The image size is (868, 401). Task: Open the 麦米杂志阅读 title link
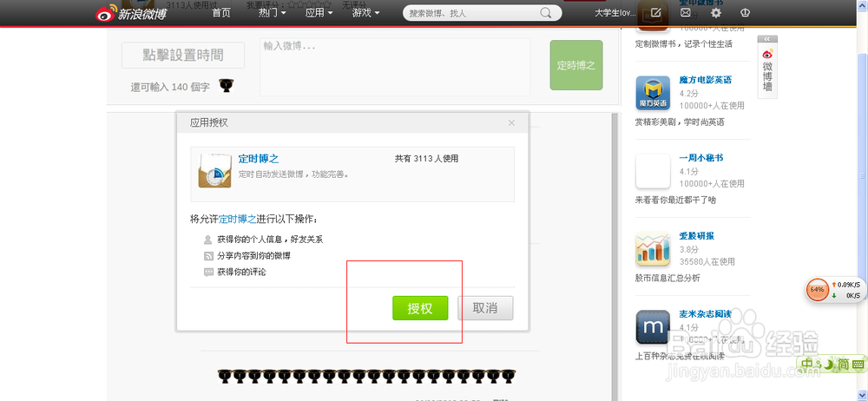click(705, 314)
